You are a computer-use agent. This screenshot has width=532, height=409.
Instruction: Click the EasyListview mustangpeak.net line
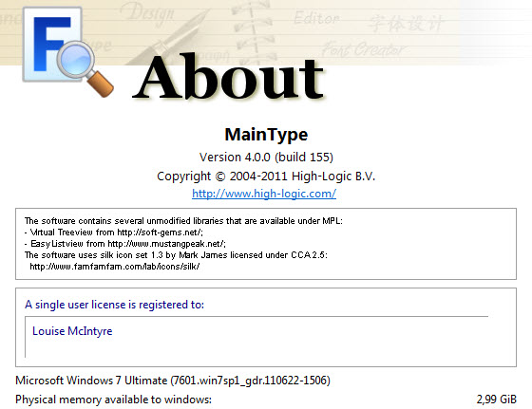[125, 244]
